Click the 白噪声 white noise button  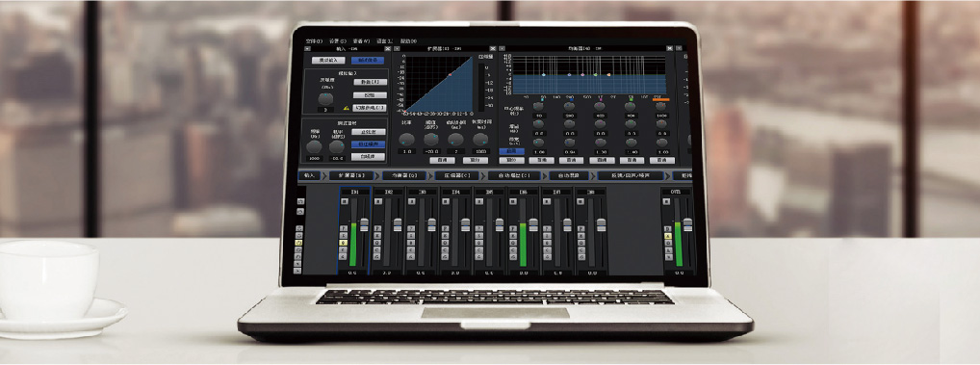point(368,157)
